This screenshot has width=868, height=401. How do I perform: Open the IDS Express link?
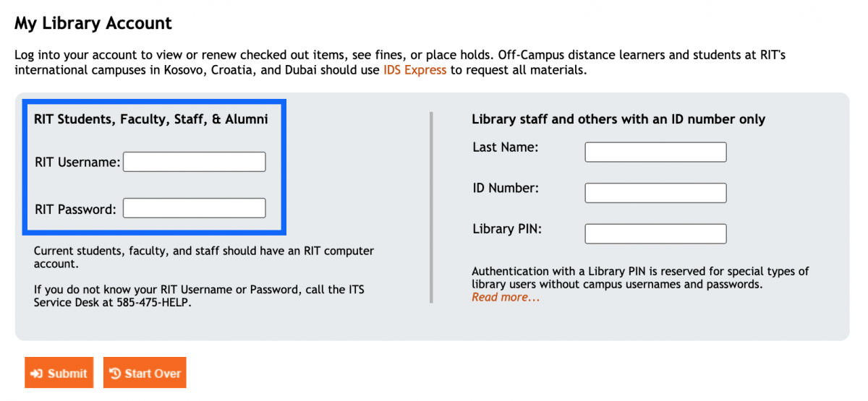414,71
